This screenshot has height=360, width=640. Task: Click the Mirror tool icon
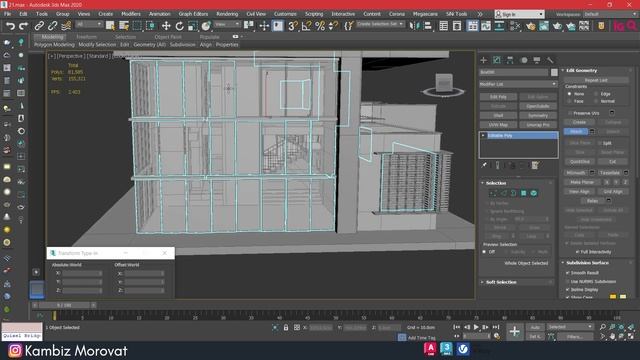click(414, 26)
